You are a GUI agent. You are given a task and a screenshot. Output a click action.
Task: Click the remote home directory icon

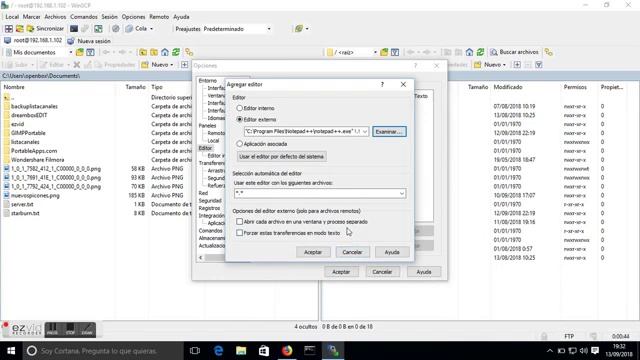(469, 52)
